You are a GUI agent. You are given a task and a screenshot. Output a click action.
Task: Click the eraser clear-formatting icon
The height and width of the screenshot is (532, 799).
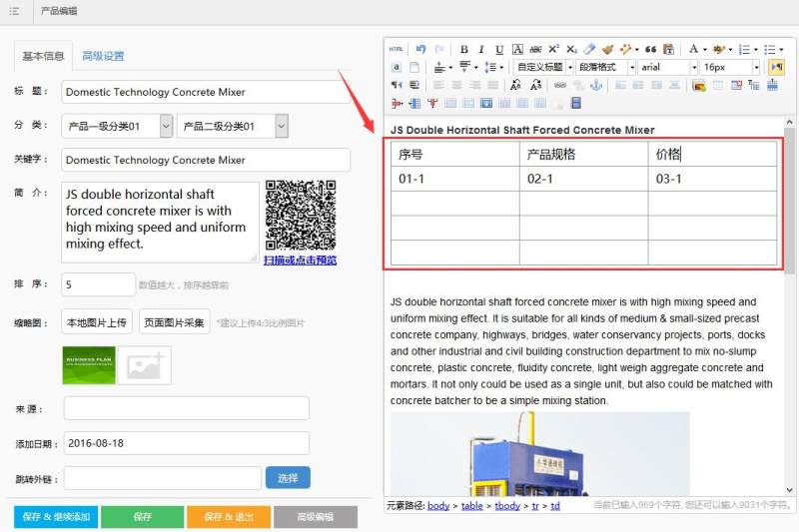589,49
